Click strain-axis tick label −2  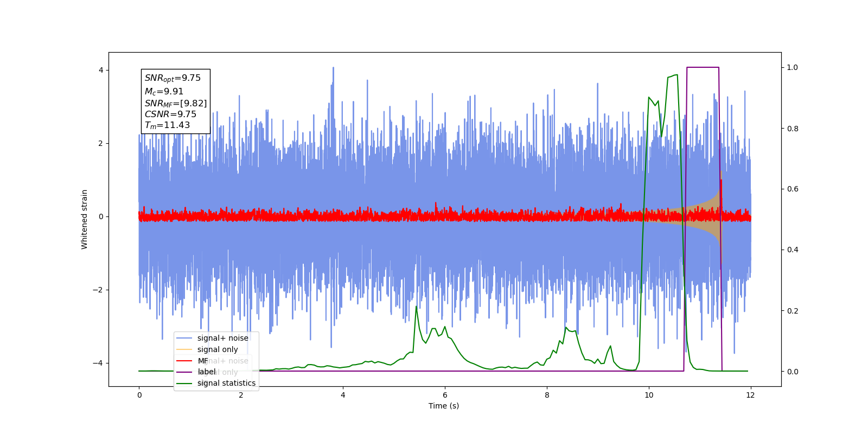[x=98, y=290]
